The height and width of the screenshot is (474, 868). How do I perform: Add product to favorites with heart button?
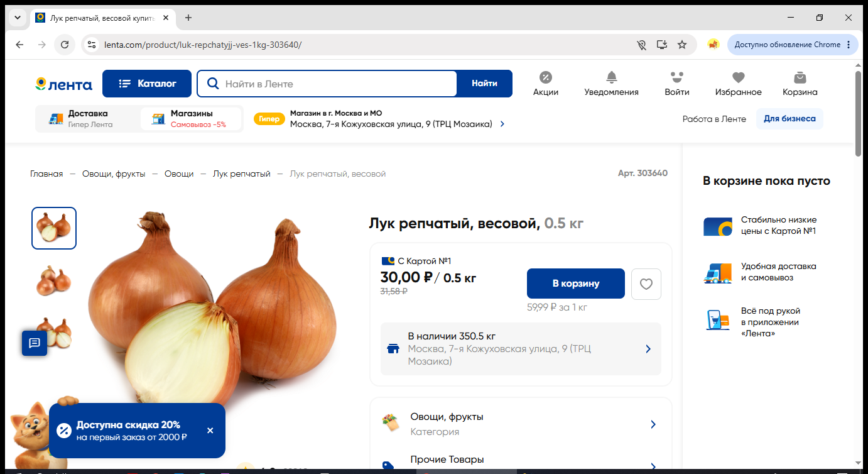646,284
